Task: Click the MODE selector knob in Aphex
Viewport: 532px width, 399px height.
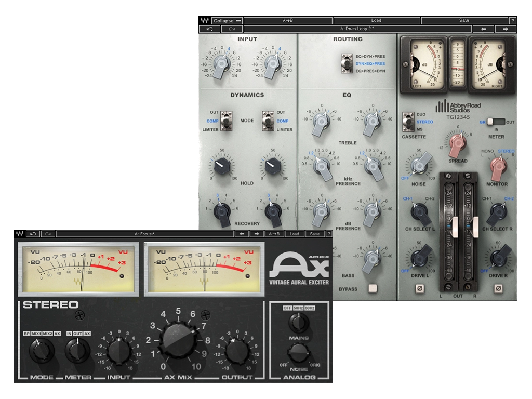Action: [42, 351]
